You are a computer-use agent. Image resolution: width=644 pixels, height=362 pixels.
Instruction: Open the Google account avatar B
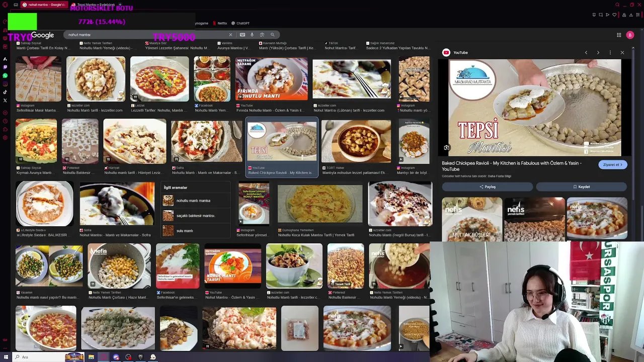tap(630, 35)
